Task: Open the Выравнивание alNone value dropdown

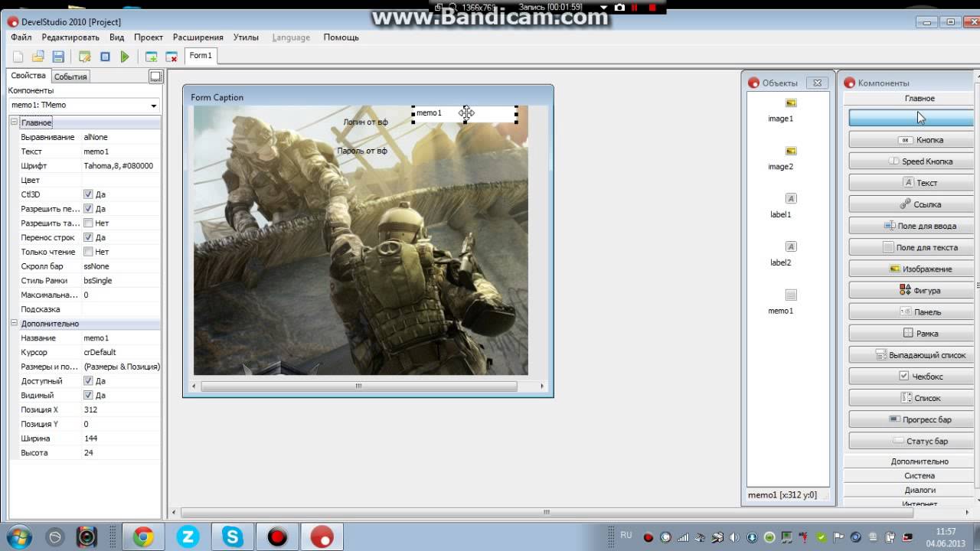Action: 121,137
